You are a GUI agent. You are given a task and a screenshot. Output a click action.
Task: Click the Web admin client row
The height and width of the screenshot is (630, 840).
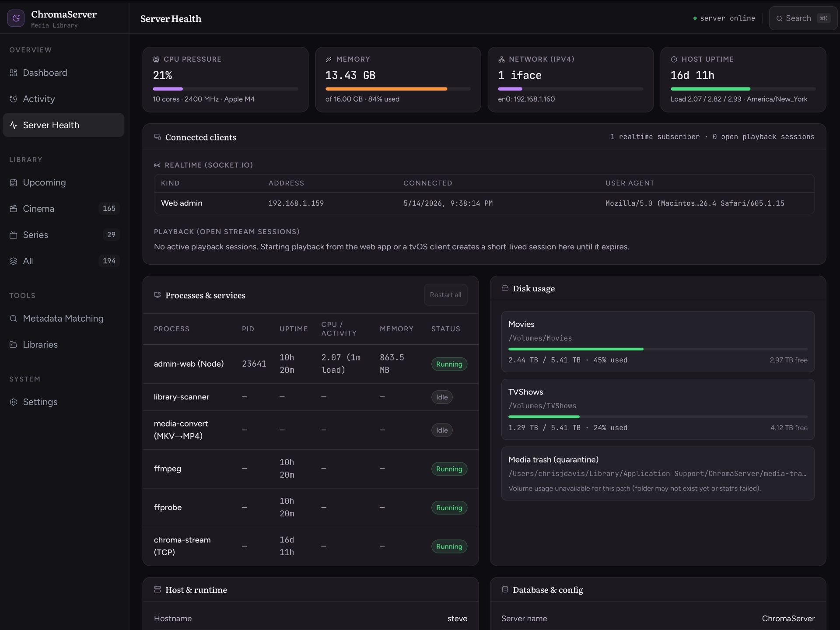[x=484, y=203]
